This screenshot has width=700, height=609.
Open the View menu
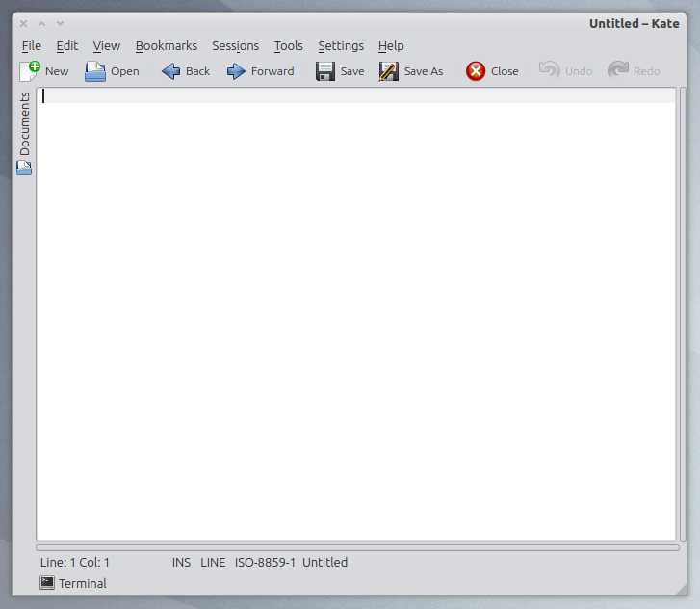(x=106, y=46)
